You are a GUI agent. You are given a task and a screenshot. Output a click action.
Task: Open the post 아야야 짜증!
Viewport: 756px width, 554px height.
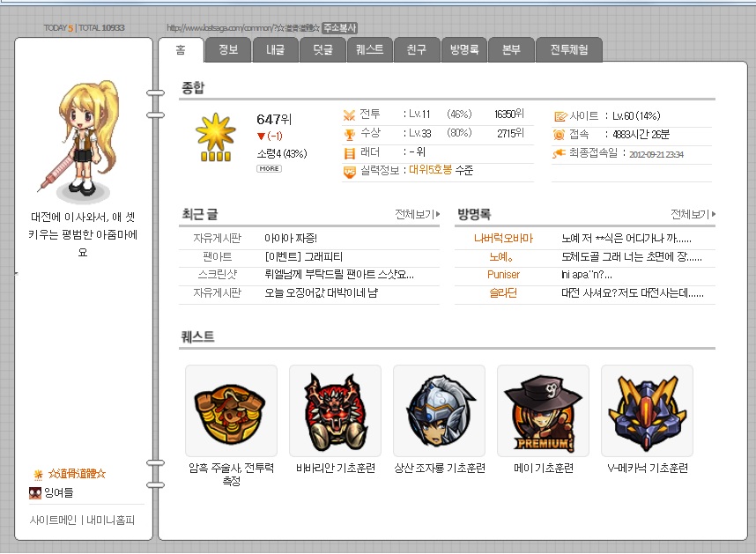pyautogui.click(x=291, y=238)
